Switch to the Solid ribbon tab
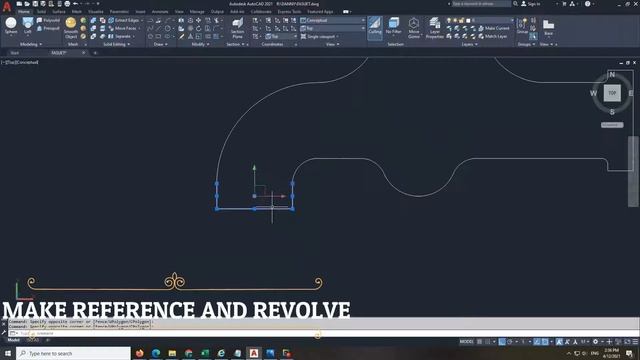The width and height of the screenshot is (640, 360). pyautogui.click(x=41, y=12)
